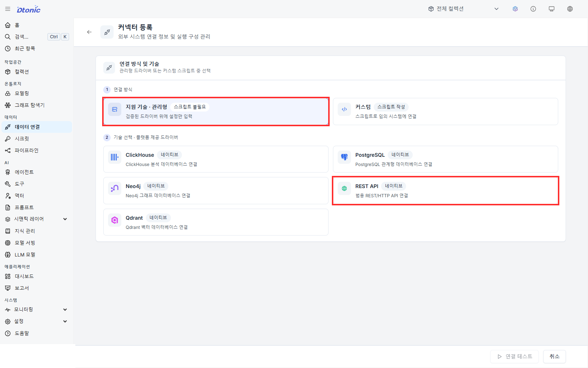Click the 대시보드 grid icon

click(8, 276)
